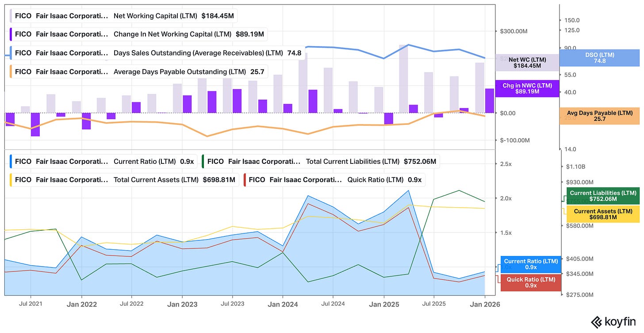Click the Quick Ratio (LTM) text in the legend

point(376,180)
